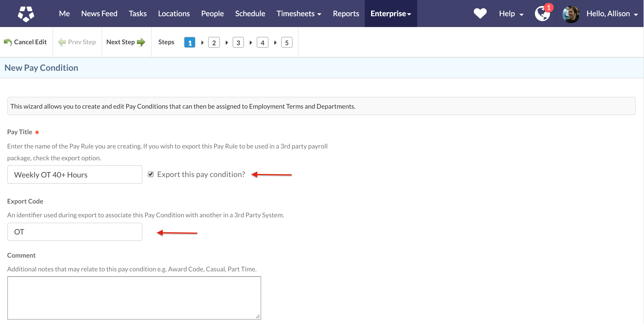644x324 pixels.
Task: Jump to wizard step 5
Action: [x=286, y=43]
